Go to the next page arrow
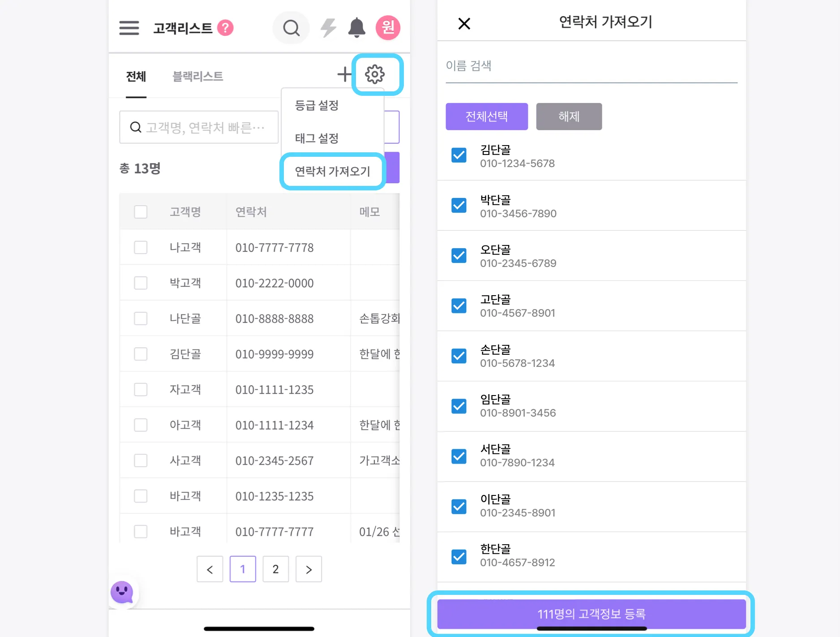The height and width of the screenshot is (637, 840). tap(309, 569)
